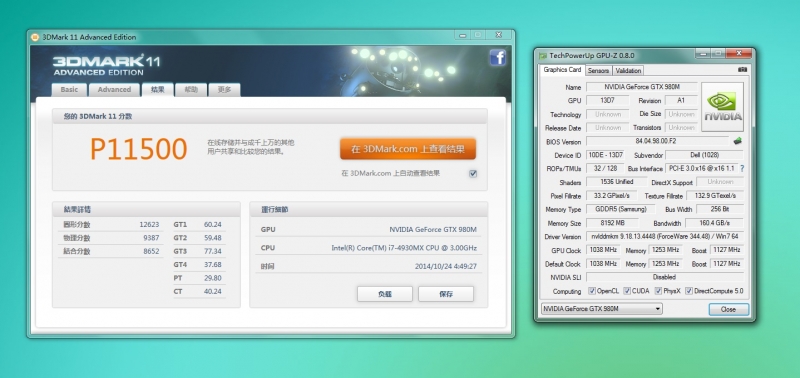Viewport: 800px width, 378px height.
Task: Click the NVIDIA logo in GPU-Z
Action: [x=722, y=107]
